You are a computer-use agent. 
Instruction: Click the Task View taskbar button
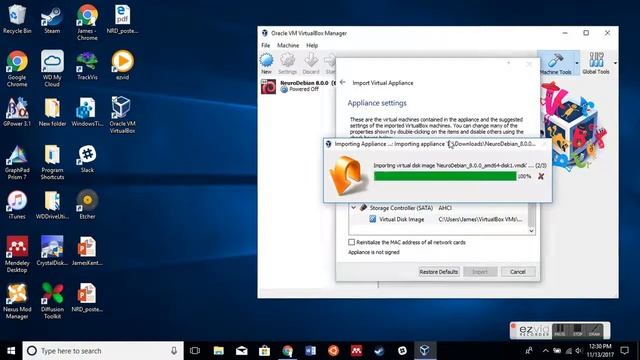(195, 351)
